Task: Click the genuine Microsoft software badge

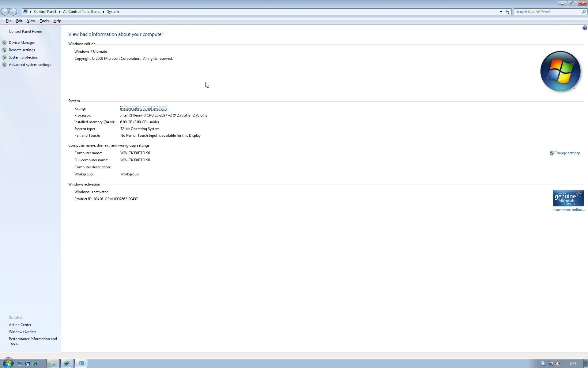Action: (568, 198)
